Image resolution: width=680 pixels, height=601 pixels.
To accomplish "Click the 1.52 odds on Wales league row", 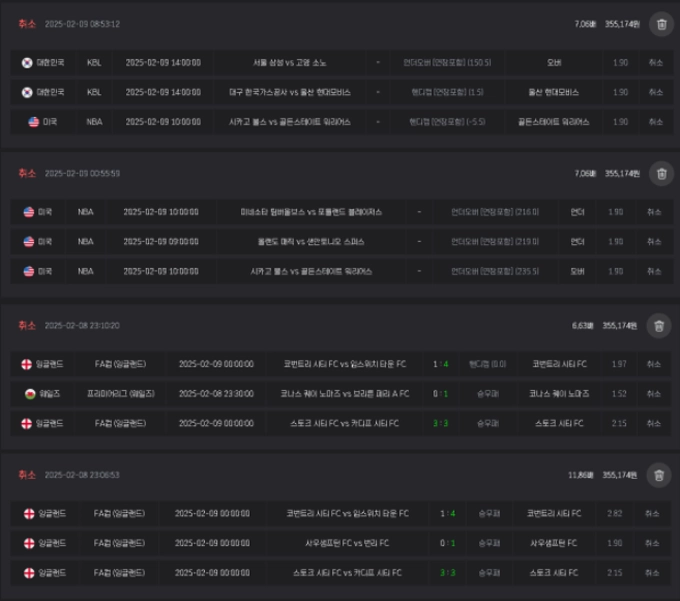I will click(619, 394).
